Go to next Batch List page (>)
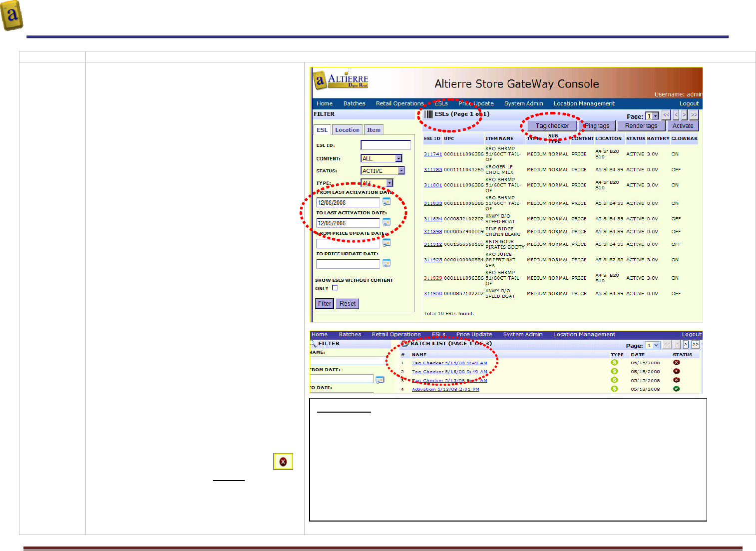The width and height of the screenshot is (756, 551). click(x=686, y=344)
